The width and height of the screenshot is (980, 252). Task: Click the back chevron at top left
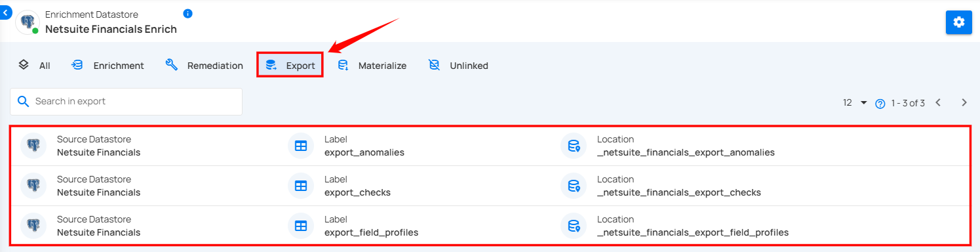click(x=5, y=12)
